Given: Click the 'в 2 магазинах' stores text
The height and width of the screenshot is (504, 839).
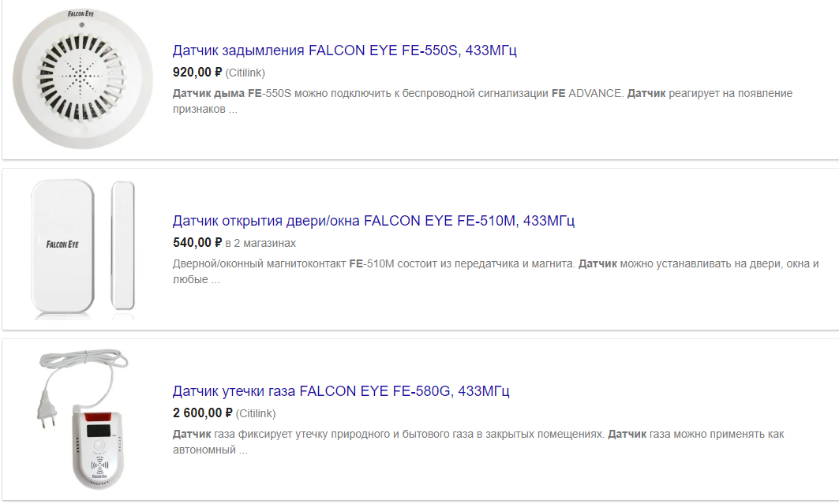Looking at the screenshot, I should click(260, 243).
